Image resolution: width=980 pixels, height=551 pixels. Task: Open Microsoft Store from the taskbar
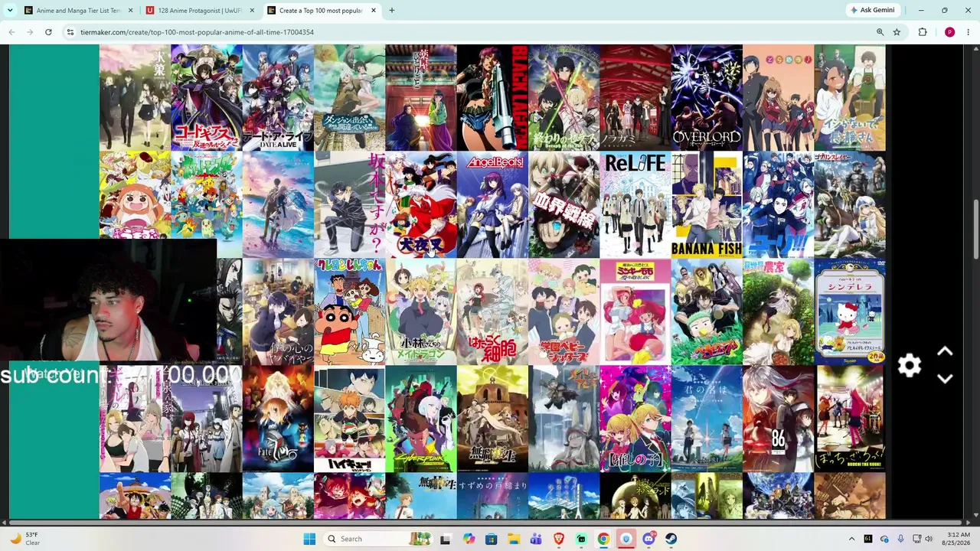point(491,539)
